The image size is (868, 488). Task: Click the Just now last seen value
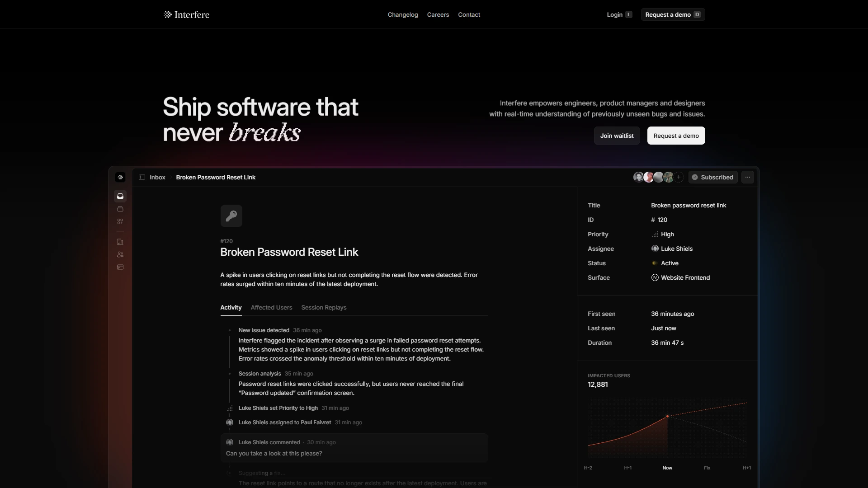664,328
